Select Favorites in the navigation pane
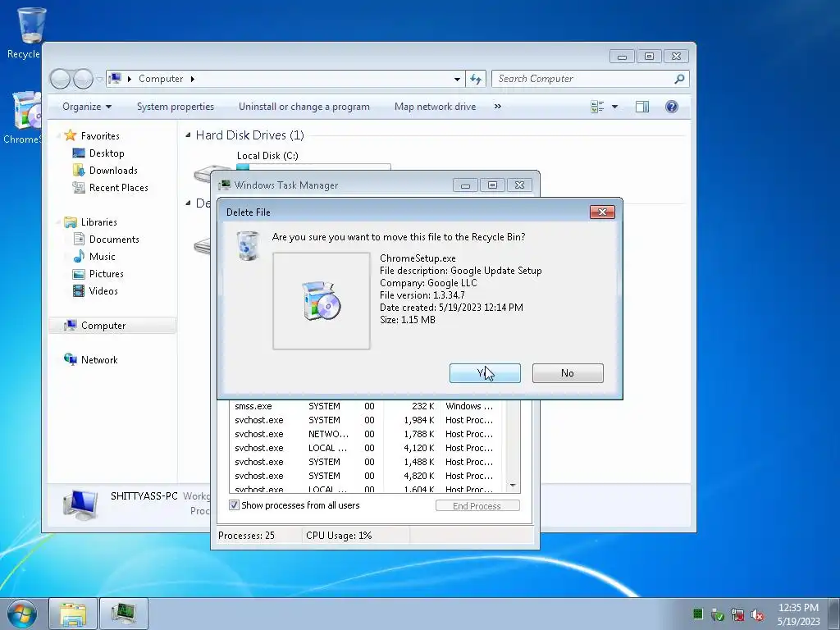This screenshot has width=840, height=630. pos(99,136)
